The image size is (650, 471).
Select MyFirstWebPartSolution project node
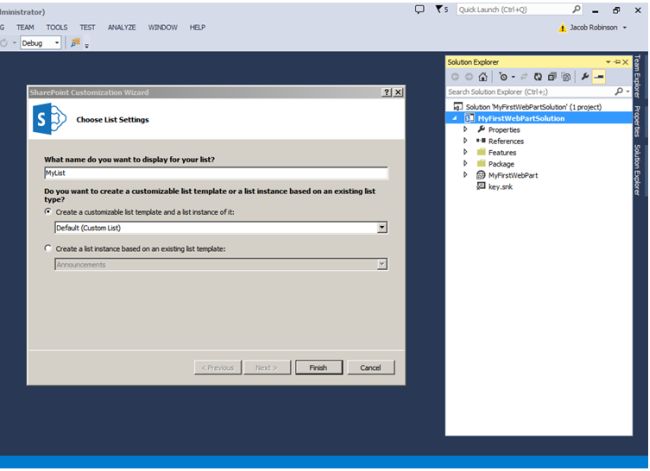click(521, 119)
